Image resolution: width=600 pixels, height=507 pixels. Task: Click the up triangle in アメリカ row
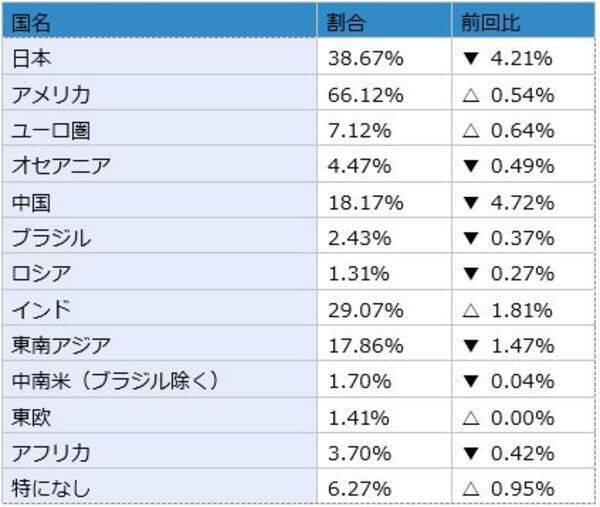469,95
